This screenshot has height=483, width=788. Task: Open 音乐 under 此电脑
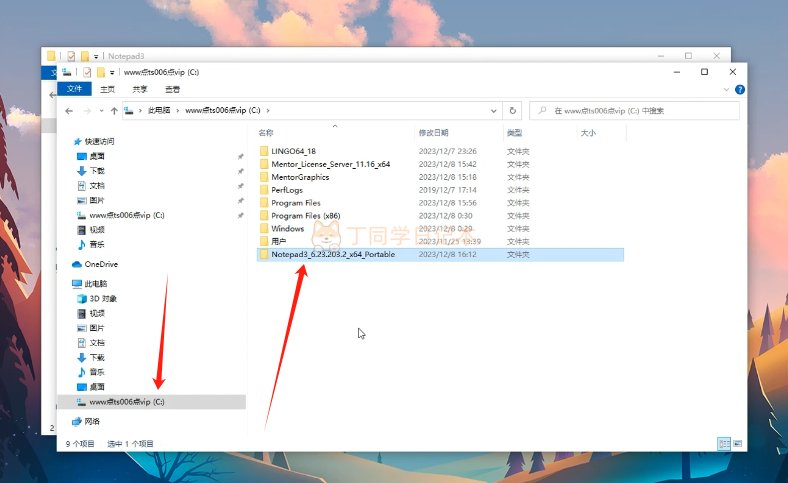[x=97, y=372]
